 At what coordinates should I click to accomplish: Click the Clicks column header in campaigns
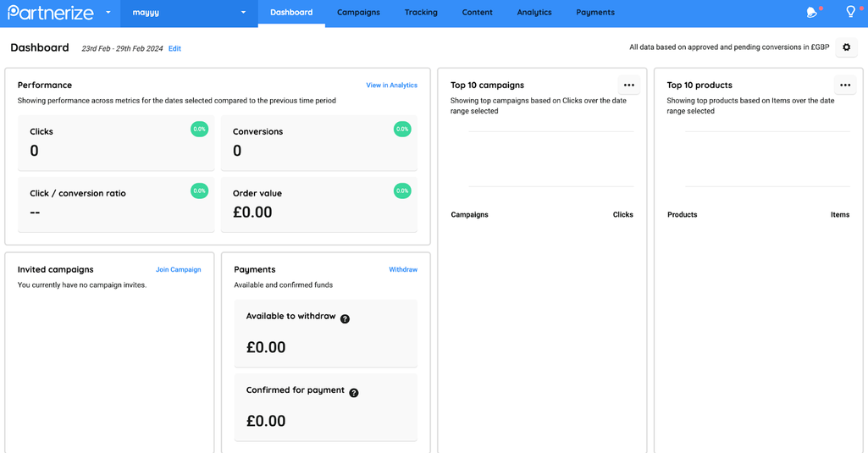coord(622,215)
